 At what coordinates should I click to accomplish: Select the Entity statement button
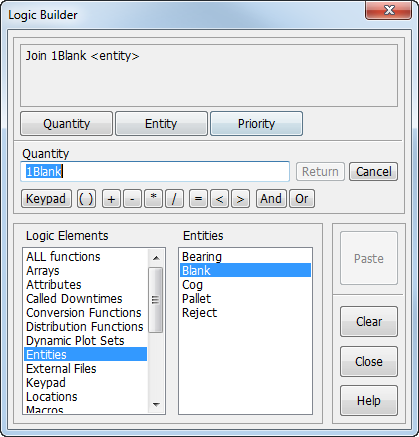[x=161, y=124]
